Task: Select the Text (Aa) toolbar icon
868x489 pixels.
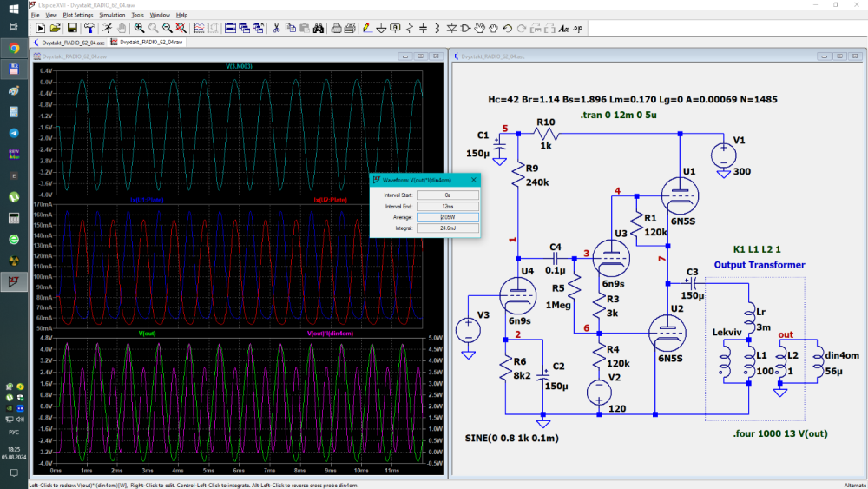Action: coord(562,28)
